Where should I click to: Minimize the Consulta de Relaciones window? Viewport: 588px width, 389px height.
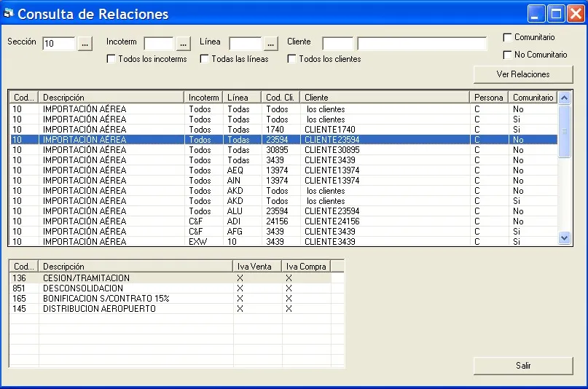536,15
